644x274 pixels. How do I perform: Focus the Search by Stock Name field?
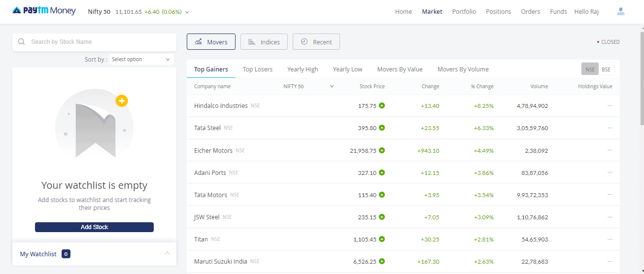coord(99,42)
